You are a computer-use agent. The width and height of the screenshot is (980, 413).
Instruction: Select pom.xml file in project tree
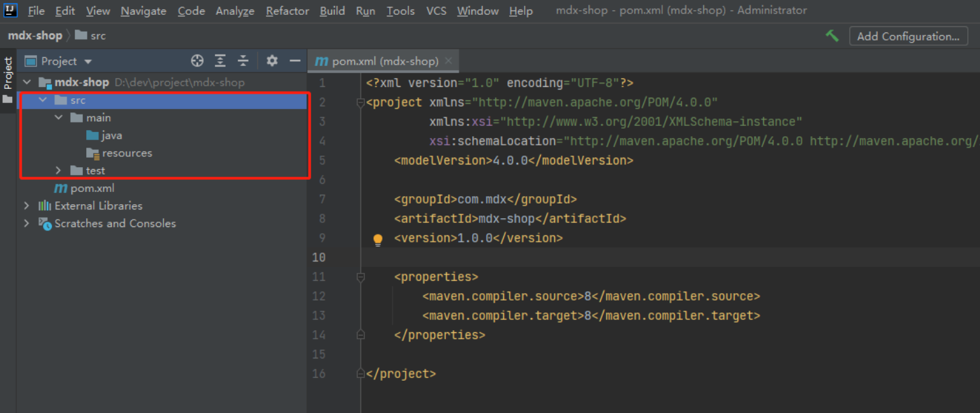[x=92, y=188]
